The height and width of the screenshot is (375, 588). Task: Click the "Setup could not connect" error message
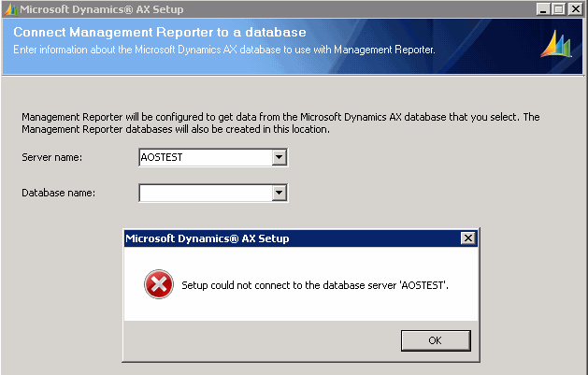[x=315, y=284]
